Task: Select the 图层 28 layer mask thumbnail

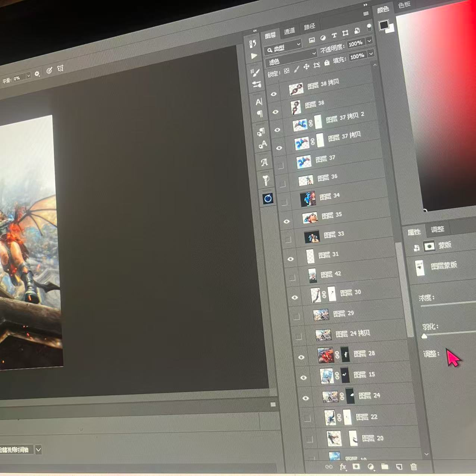Action: (345, 354)
